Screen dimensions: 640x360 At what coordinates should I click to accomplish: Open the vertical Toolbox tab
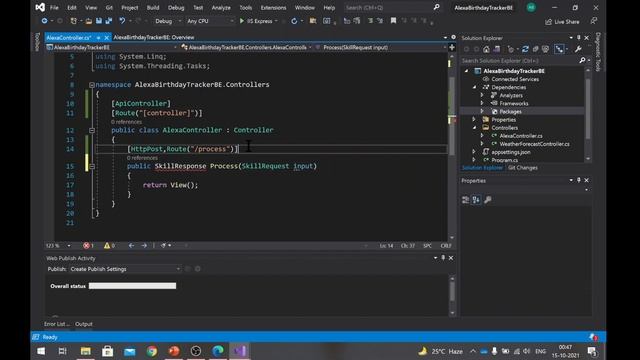(37, 41)
